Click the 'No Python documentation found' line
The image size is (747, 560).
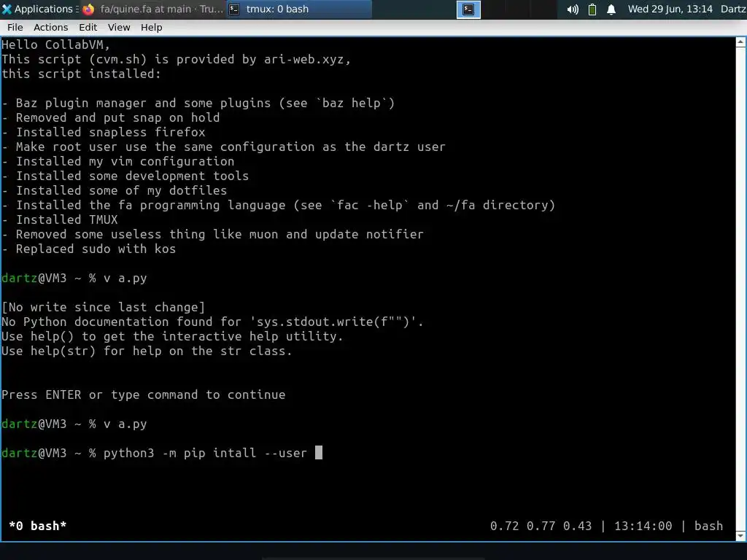212,322
